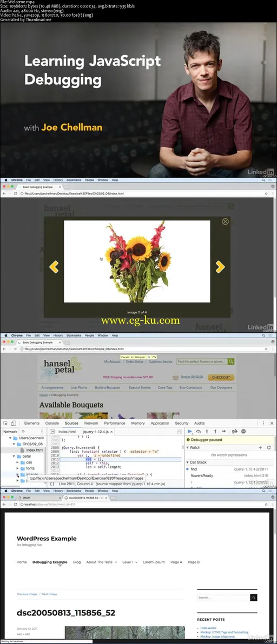Open the Audits panel tab
The width and height of the screenshot is (277, 644).
199,423
